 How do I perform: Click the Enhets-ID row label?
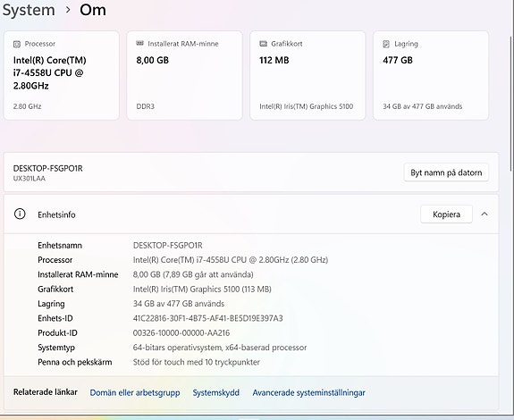55,318
